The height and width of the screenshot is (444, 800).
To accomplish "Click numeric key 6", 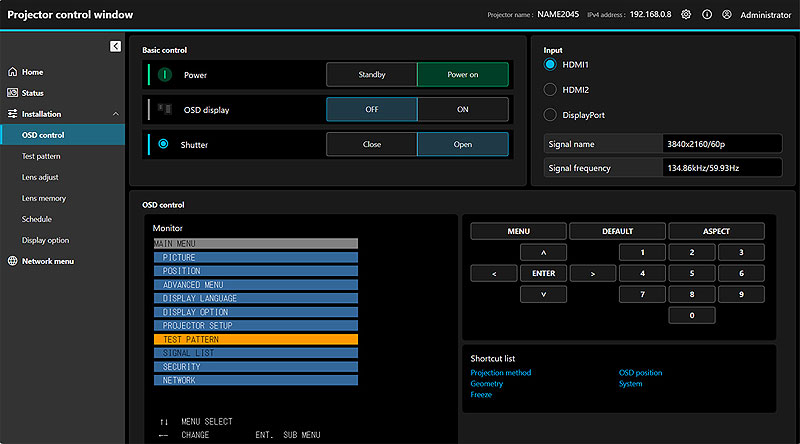I will pos(741,274).
